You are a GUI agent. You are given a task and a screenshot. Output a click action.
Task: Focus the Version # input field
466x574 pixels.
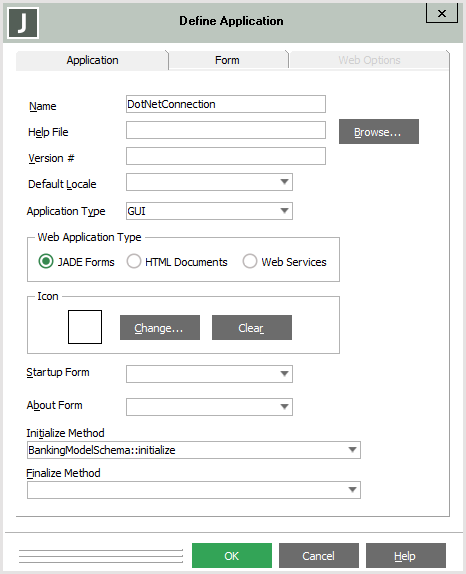[x=226, y=156]
